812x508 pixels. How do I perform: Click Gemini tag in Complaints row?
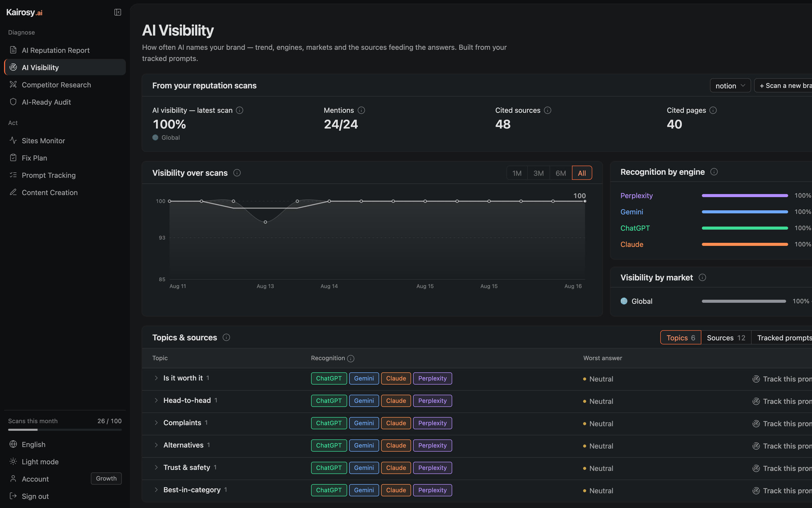coord(364,423)
